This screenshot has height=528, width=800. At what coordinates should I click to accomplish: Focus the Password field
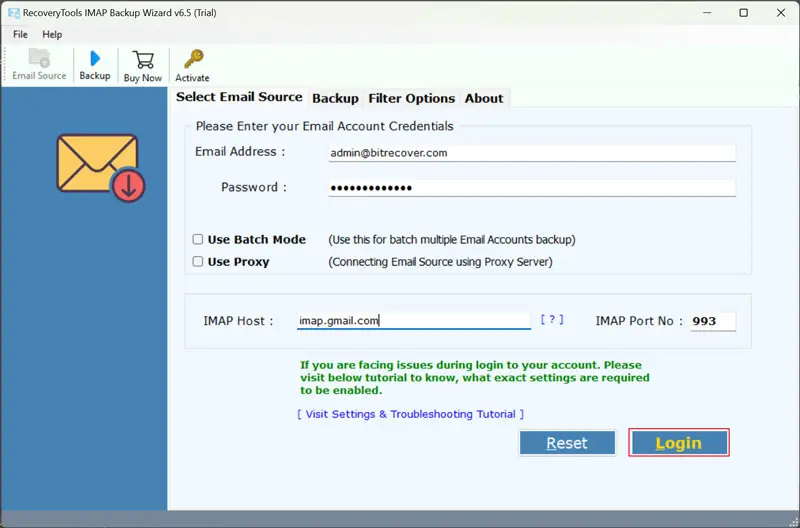coord(532,188)
